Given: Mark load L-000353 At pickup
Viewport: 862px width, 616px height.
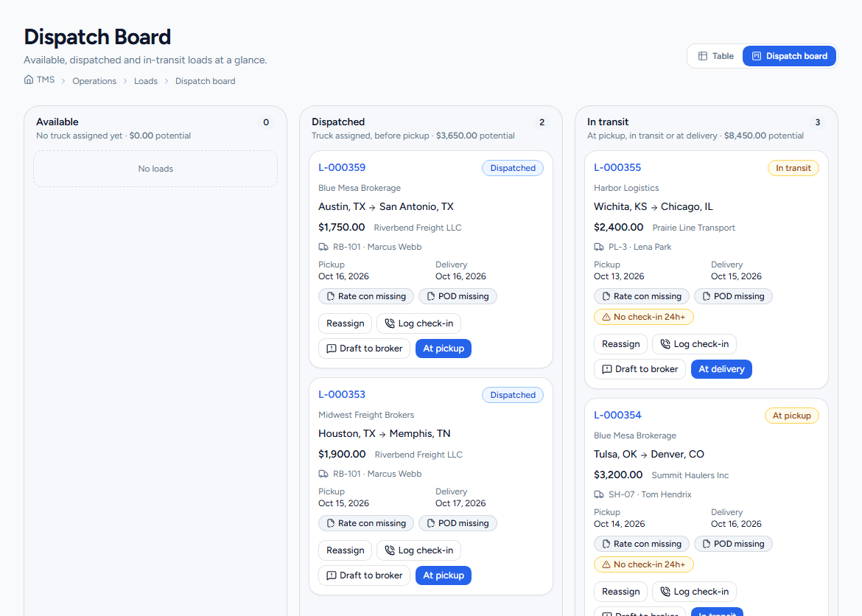Looking at the screenshot, I should point(444,575).
